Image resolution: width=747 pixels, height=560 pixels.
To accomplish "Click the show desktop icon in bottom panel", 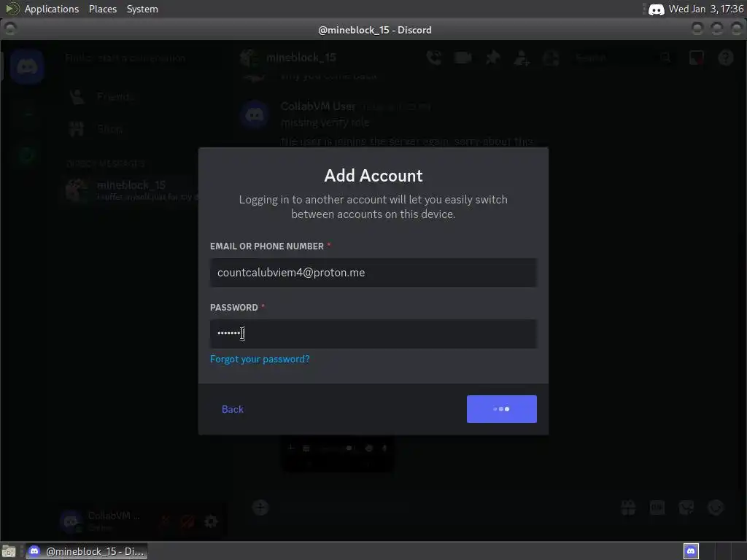I will tap(9, 551).
